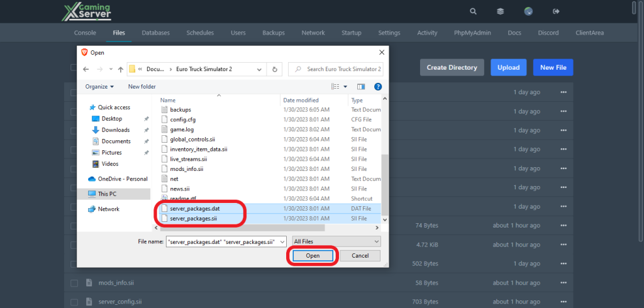The width and height of the screenshot is (644, 308).
Task: Open the blue help question mark icon
Action: [x=378, y=87]
